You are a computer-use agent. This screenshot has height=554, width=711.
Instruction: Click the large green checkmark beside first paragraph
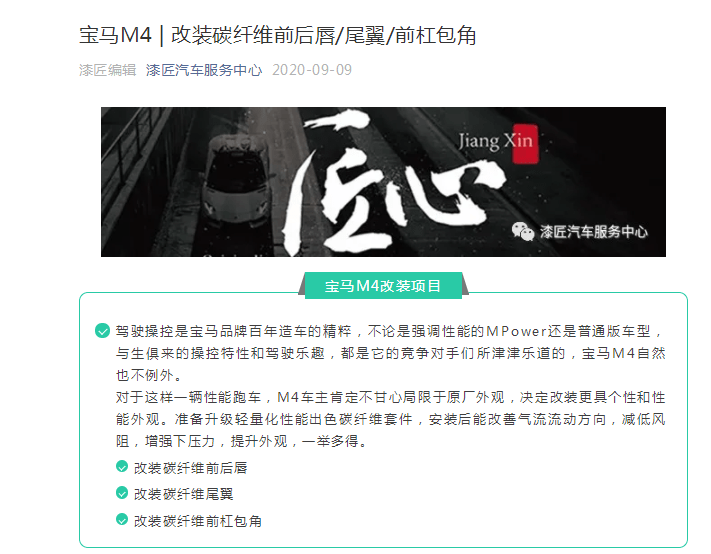click(102, 330)
